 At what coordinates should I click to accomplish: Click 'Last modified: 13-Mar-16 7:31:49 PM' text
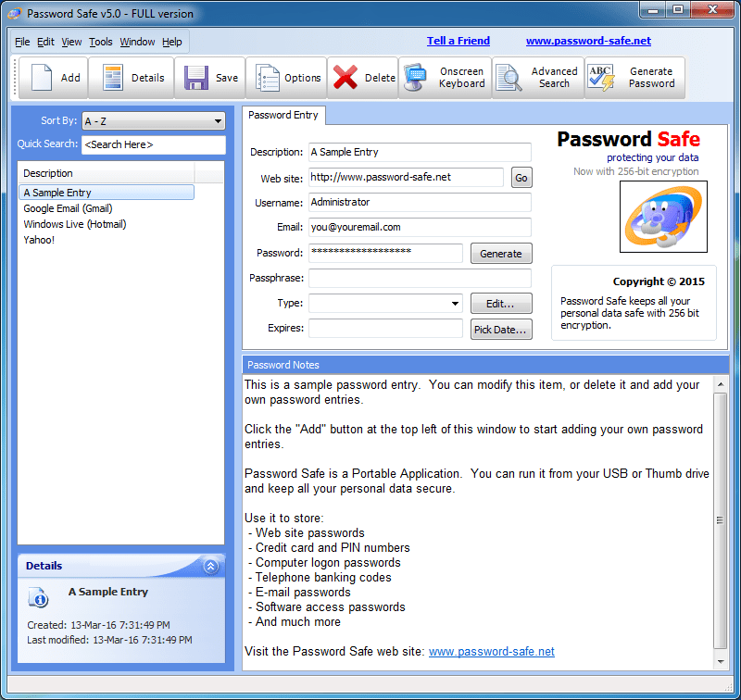(109, 640)
